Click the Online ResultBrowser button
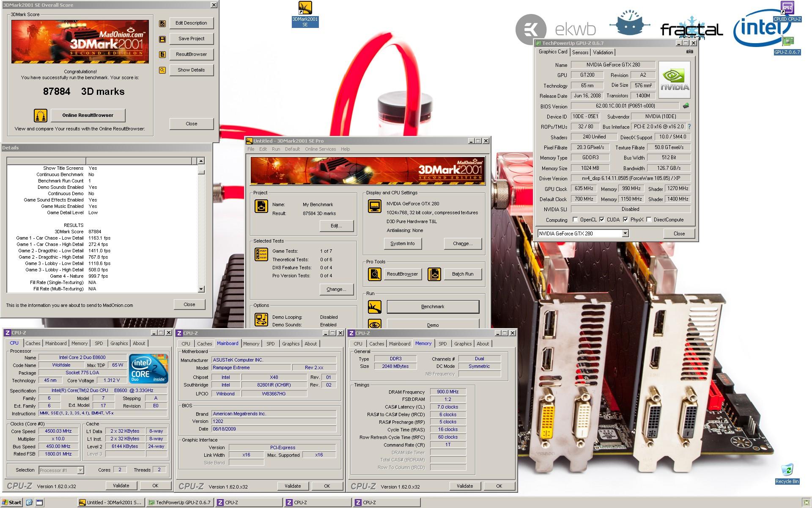The height and width of the screenshot is (508, 812). click(x=88, y=115)
